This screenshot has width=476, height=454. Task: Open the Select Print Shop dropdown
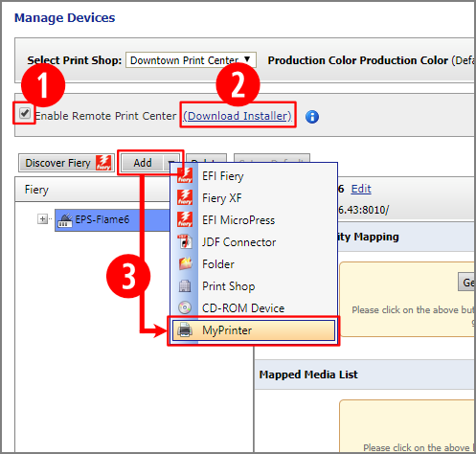tap(191, 60)
